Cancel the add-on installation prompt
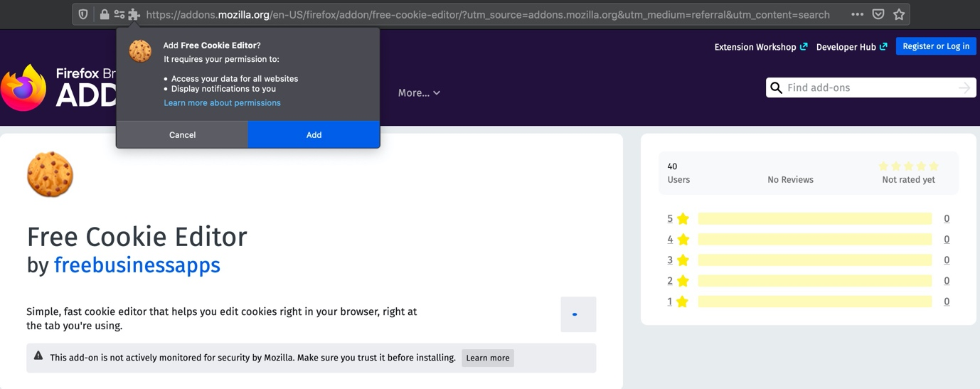The width and height of the screenshot is (980, 389). (182, 134)
